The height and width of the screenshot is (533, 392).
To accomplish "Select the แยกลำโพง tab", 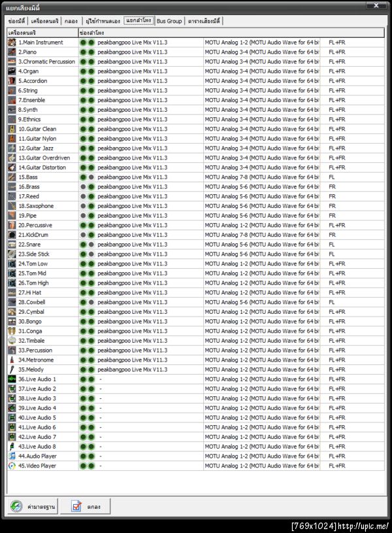I will pyautogui.click(x=139, y=20).
